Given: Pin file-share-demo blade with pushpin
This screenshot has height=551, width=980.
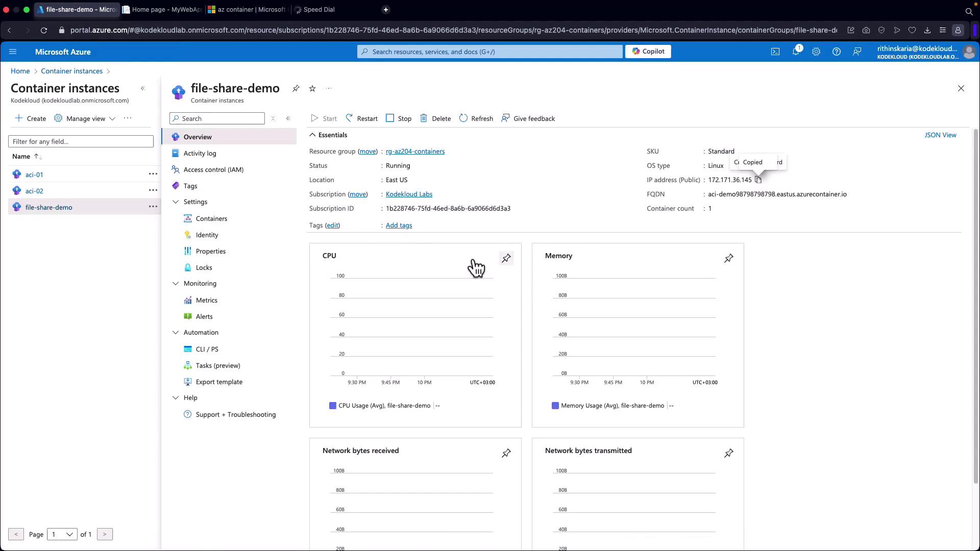Looking at the screenshot, I should click(296, 89).
